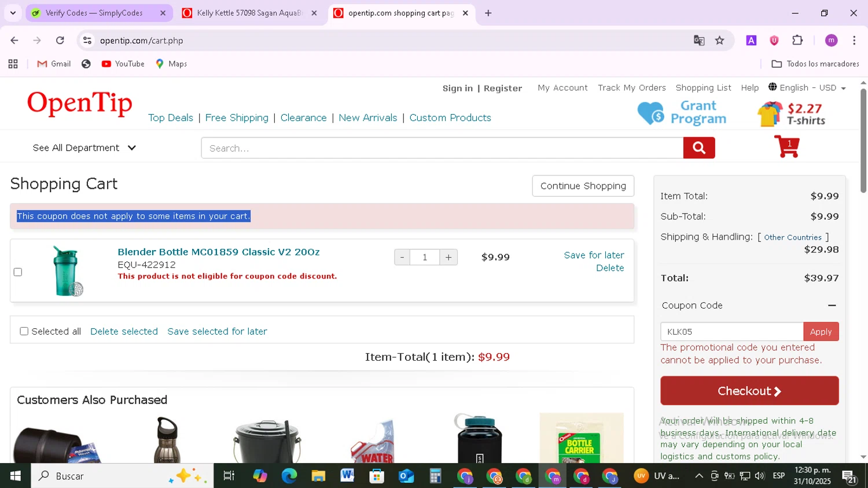
Task: Click the Blender Bottle product thumbnail
Action: point(68,271)
